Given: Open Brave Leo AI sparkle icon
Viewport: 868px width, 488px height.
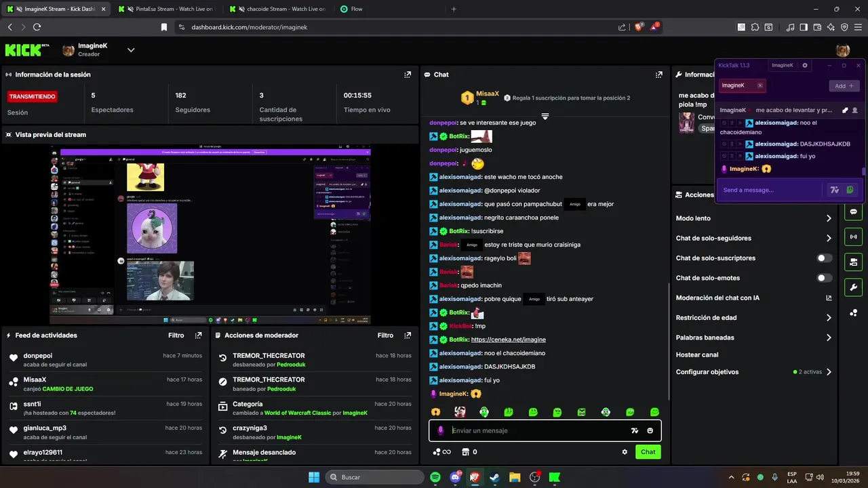Looking at the screenshot, I should coord(831,27).
